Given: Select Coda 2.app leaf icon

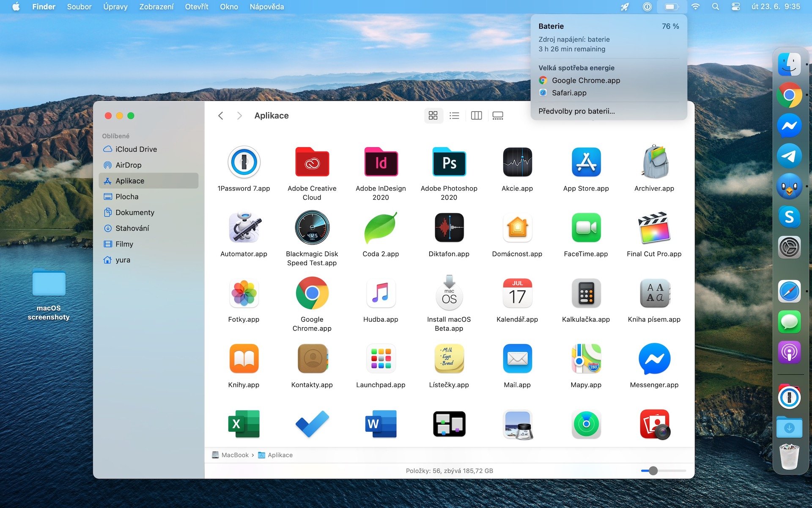Looking at the screenshot, I should pos(381,227).
